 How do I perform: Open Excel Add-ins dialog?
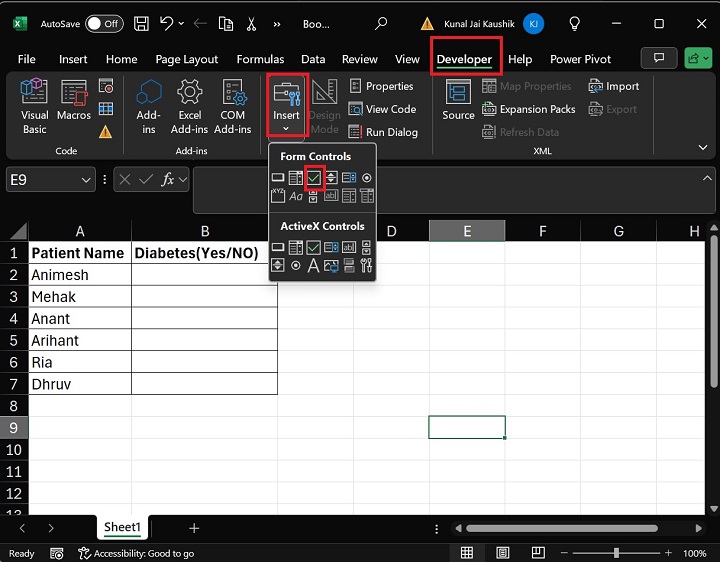pos(189,106)
